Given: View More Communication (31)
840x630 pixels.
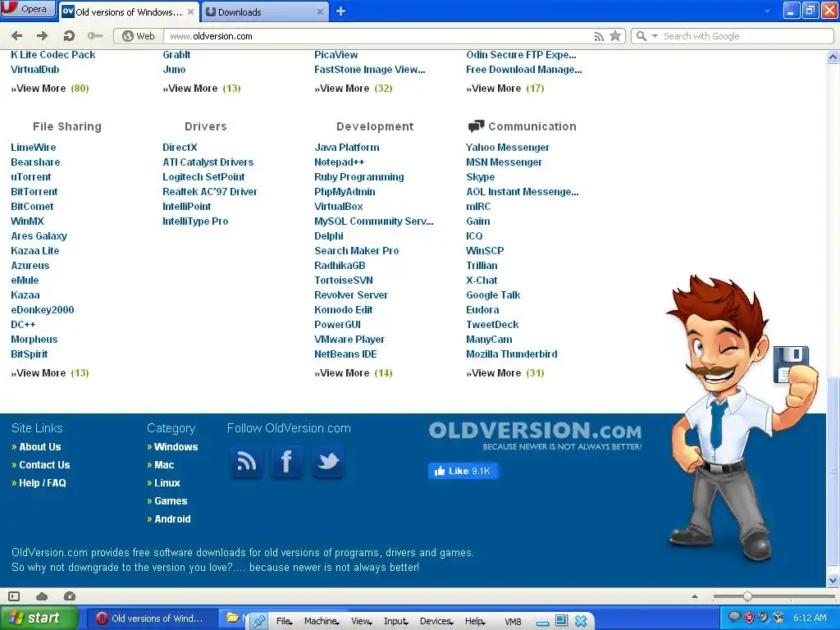Looking at the screenshot, I should (x=505, y=373).
